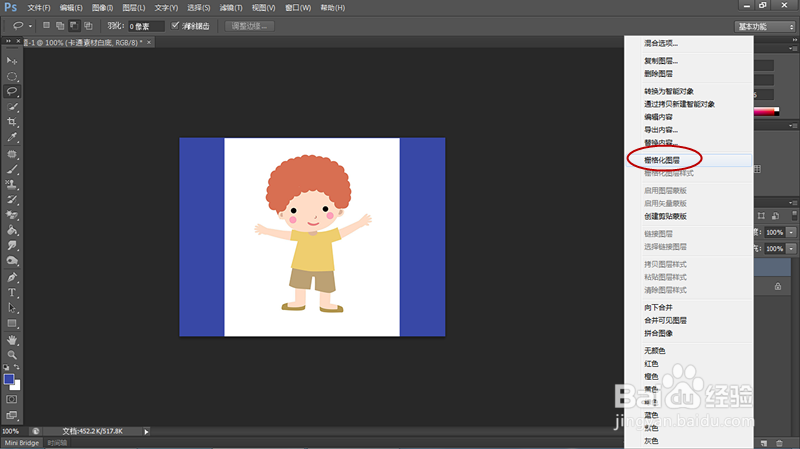
Task: Select the Horizontal Type tool
Action: coord(12,293)
